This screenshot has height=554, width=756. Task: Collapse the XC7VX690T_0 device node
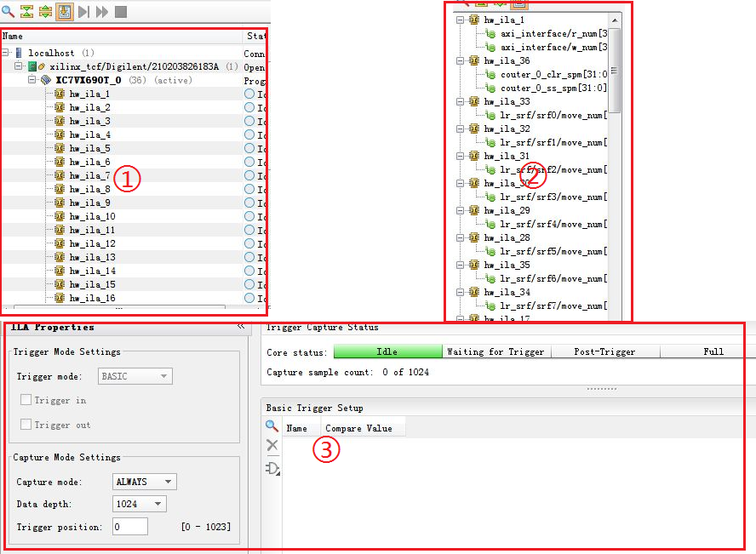[x=31, y=79]
